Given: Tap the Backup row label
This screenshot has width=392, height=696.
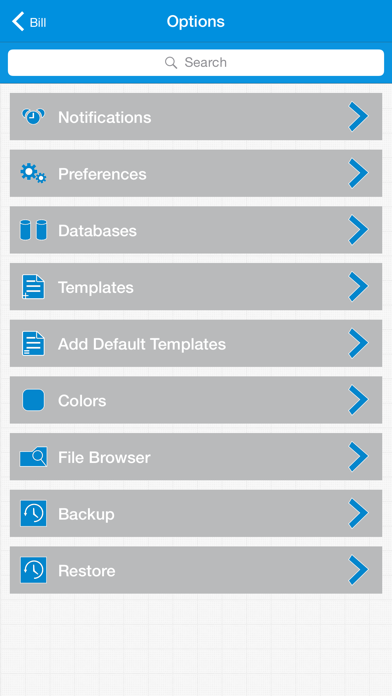Looking at the screenshot, I should (x=86, y=514).
